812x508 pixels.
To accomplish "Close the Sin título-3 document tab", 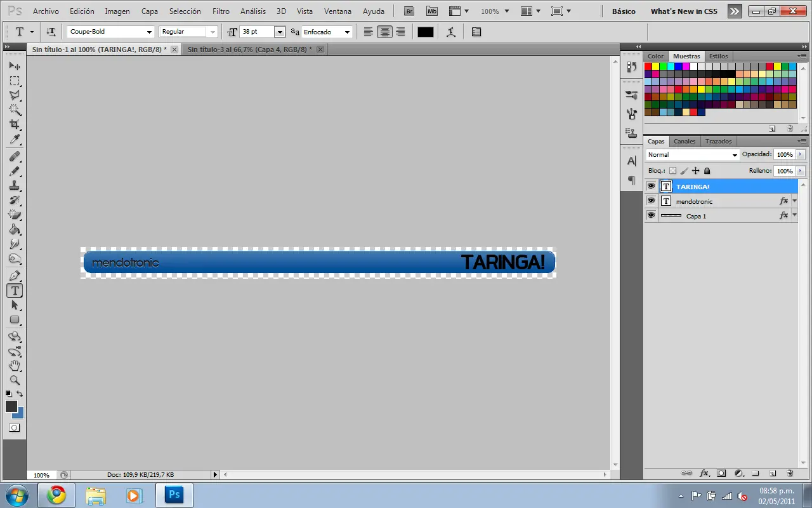I will (320, 50).
